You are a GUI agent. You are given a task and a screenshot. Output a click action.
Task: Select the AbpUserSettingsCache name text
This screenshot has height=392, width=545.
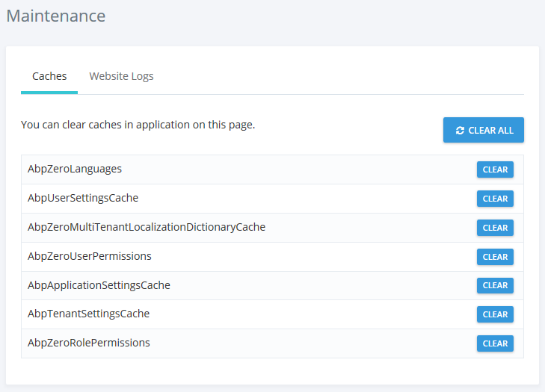tap(83, 198)
